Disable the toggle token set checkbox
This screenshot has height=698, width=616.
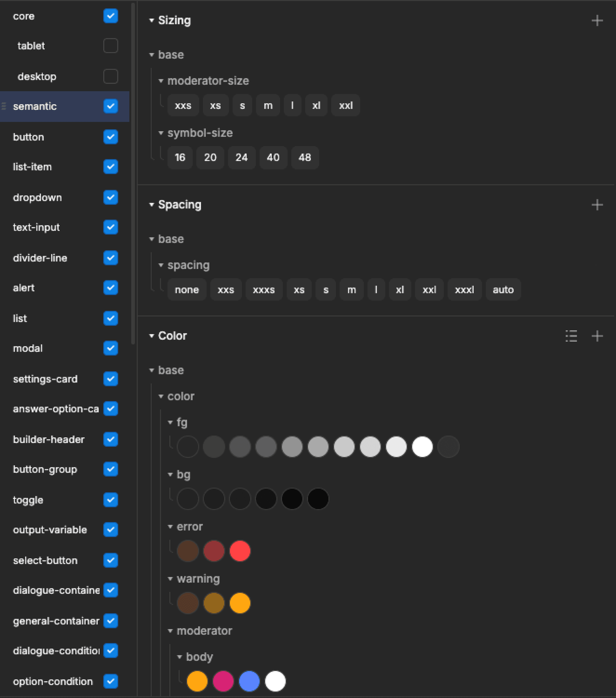point(111,500)
